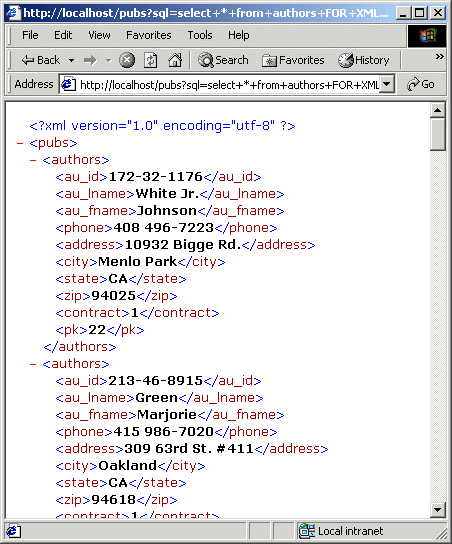Open the Back button history dropdown
Viewport: 452px width, 544px height.
[71, 60]
